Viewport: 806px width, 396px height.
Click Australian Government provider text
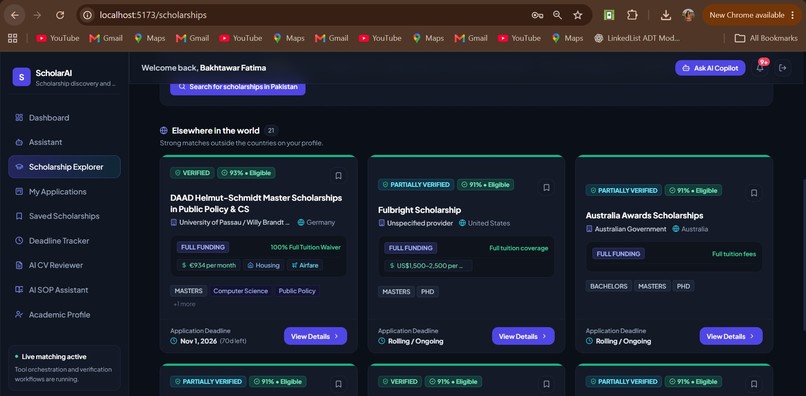(630, 229)
